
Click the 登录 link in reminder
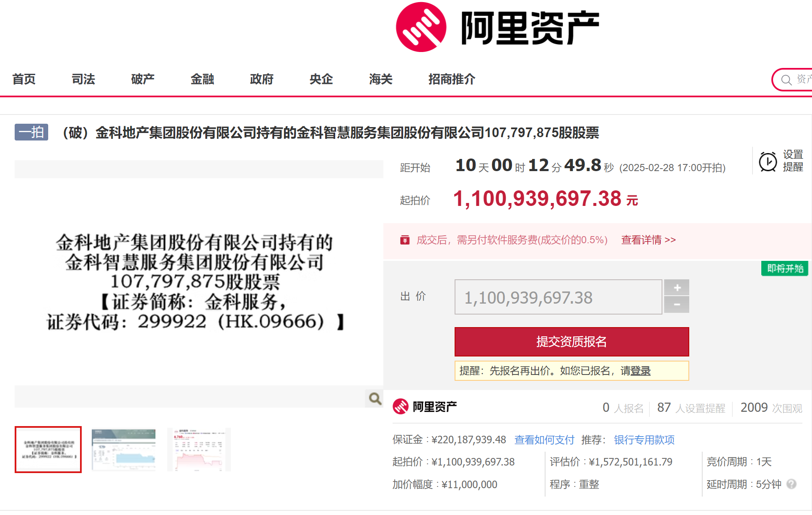pos(641,371)
